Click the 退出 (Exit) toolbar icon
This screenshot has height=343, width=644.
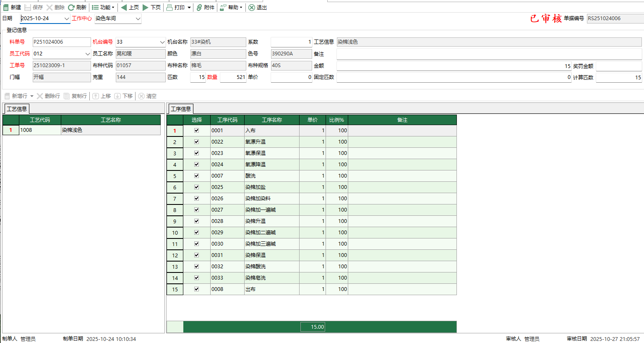(258, 7)
